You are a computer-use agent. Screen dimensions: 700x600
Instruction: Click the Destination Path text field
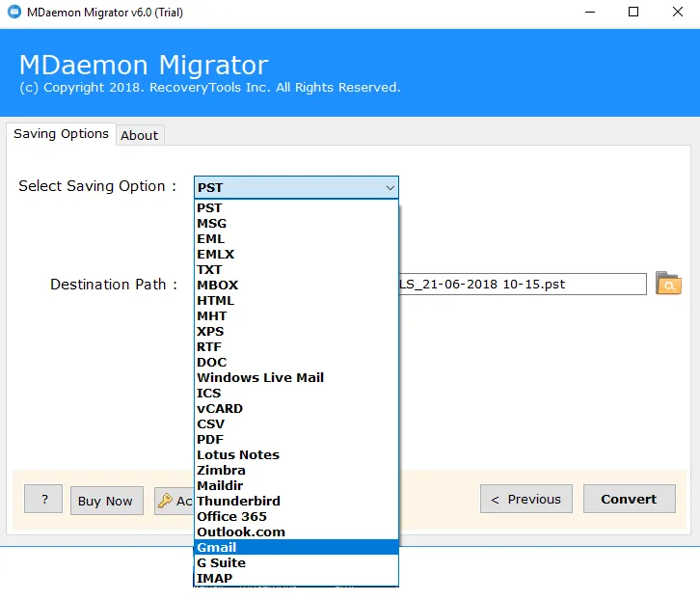point(521,284)
